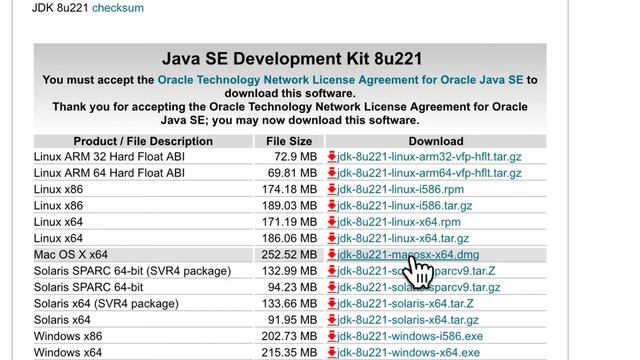640x360 pixels.
Task: Open the Oracle Technology Network License Agreement link
Action: (340, 80)
